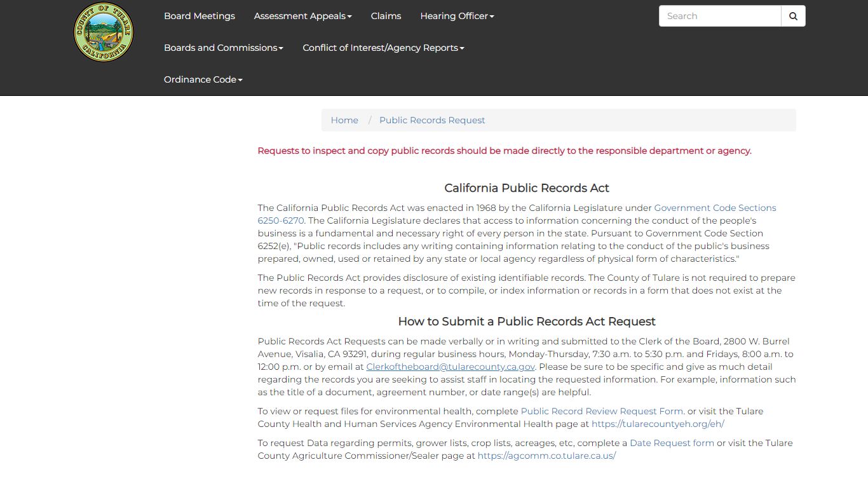Click Public Records Request breadcrumb link

coord(432,120)
